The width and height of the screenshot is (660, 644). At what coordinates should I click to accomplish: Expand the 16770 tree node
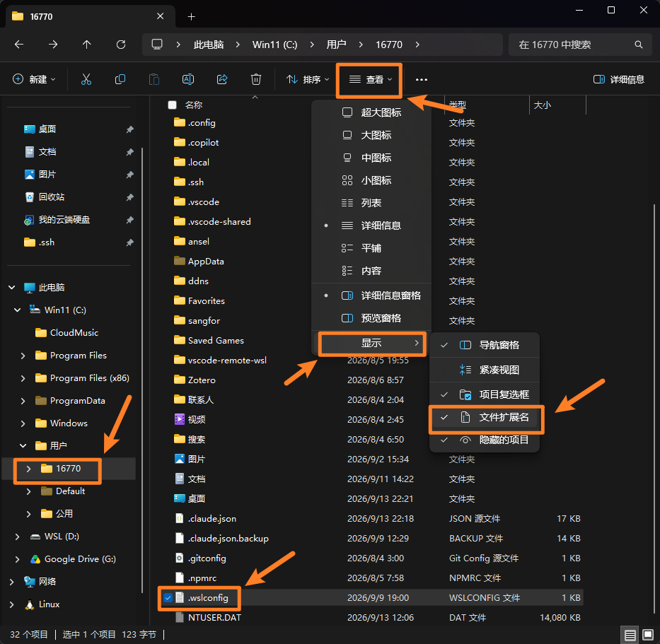pos(28,469)
